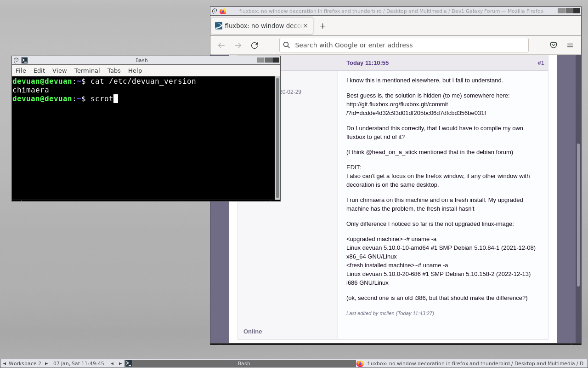Click the toolbar clock

79,363
